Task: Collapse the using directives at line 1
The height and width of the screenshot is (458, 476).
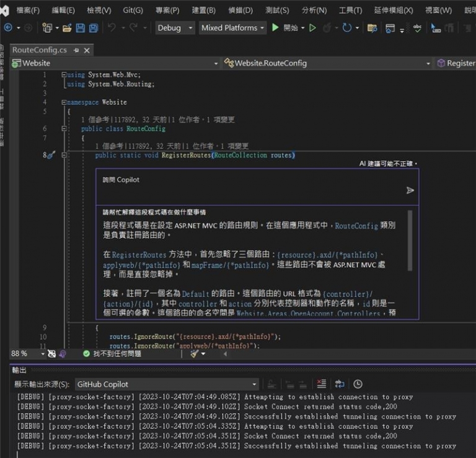Action: [64, 74]
